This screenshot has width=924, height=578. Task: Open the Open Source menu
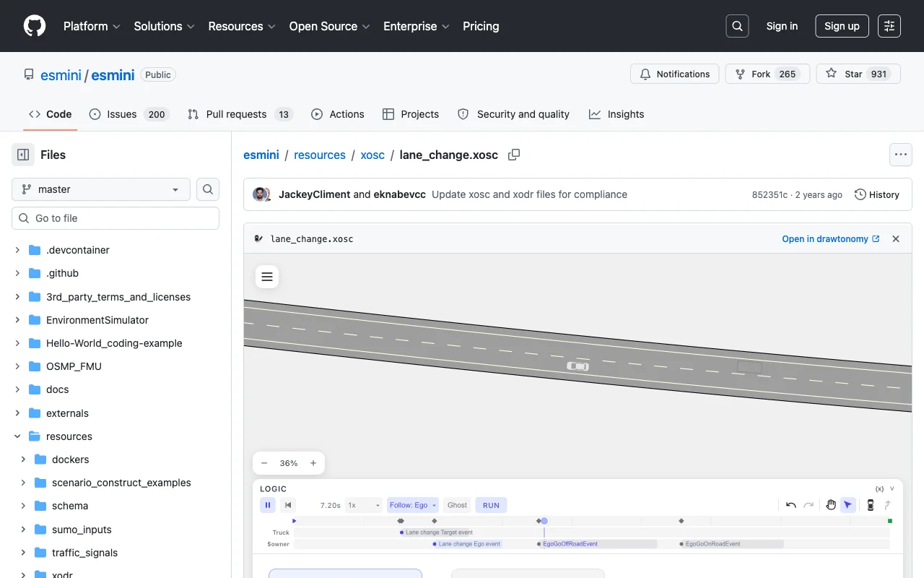pyautogui.click(x=330, y=26)
